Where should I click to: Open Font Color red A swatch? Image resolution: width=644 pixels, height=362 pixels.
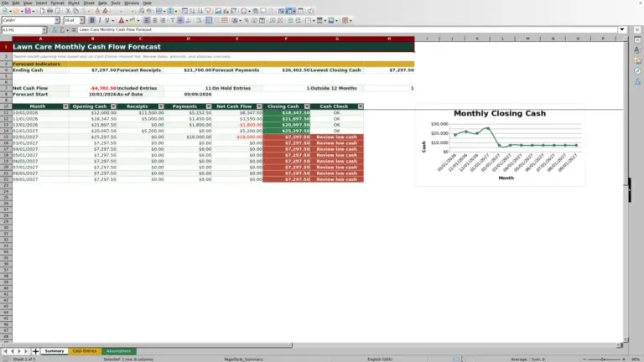tap(121, 20)
